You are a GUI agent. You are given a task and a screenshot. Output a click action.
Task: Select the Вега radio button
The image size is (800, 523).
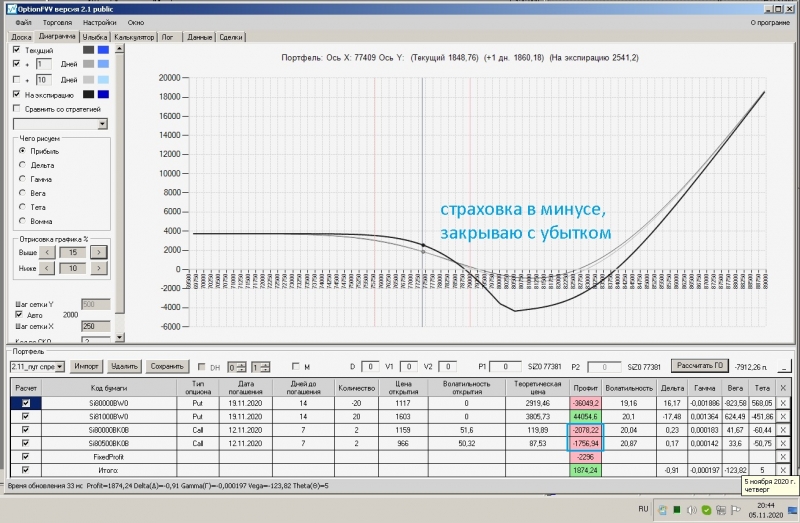coord(22,193)
